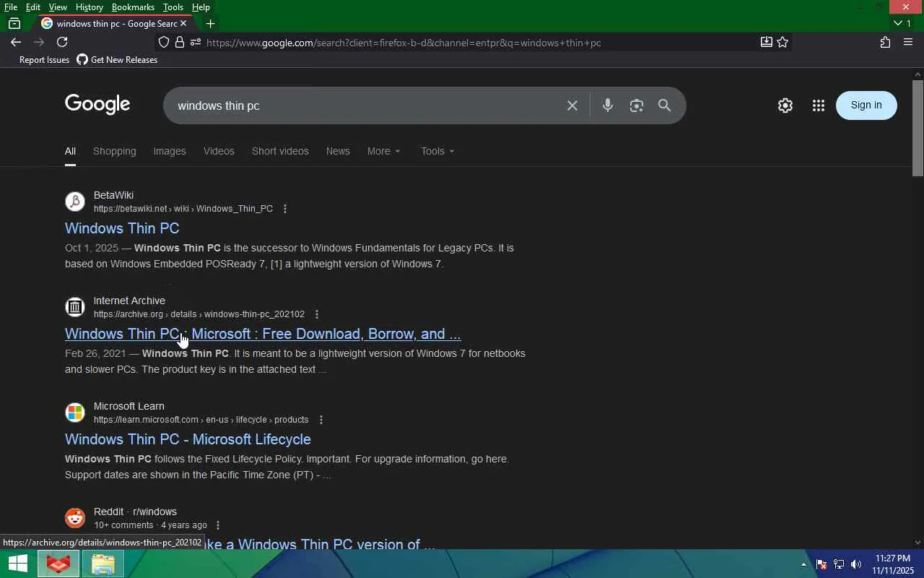Bookmark this page with the star icon
The height and width of the screenshot is (578, 924).
(x=783, y=43)
